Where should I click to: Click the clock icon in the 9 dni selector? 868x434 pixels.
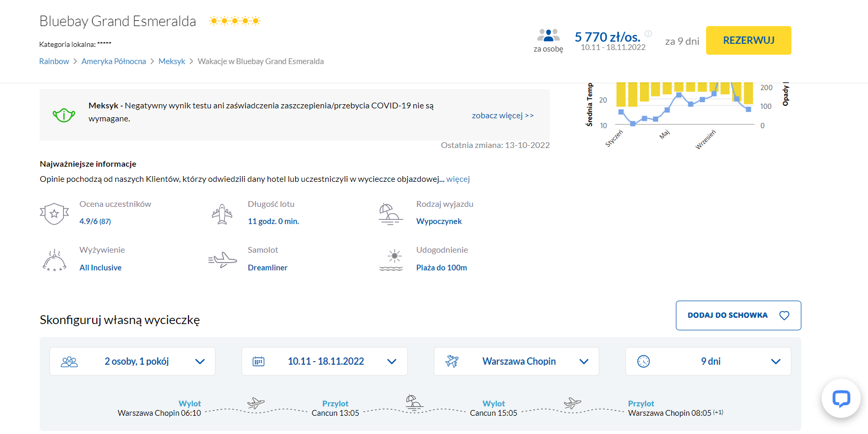click(644, 362)
